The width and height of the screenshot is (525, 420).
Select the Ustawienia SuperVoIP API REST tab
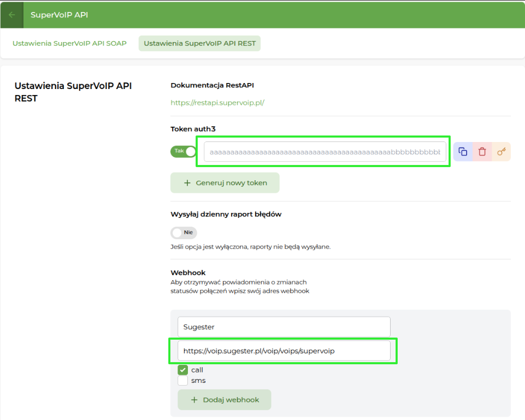(x=199, y=43)
